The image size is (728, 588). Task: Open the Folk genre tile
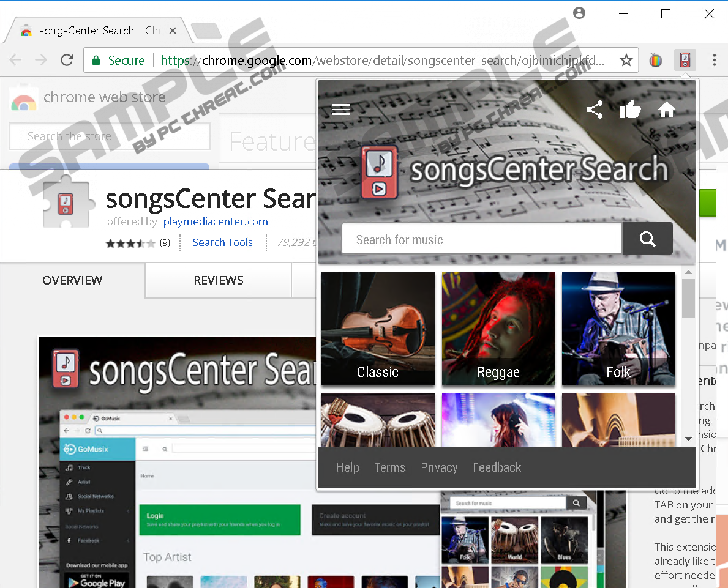pyautogui.click(x=618, y=329)
